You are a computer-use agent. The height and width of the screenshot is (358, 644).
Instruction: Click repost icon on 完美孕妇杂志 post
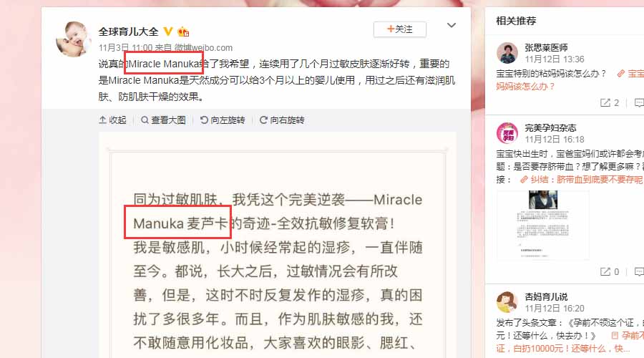[x=605, y=271]
